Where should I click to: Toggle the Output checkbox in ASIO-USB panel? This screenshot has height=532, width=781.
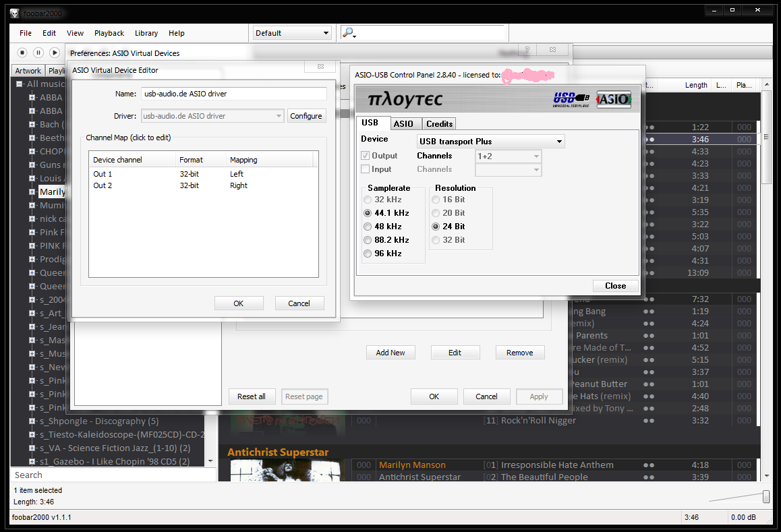point(365,155)
